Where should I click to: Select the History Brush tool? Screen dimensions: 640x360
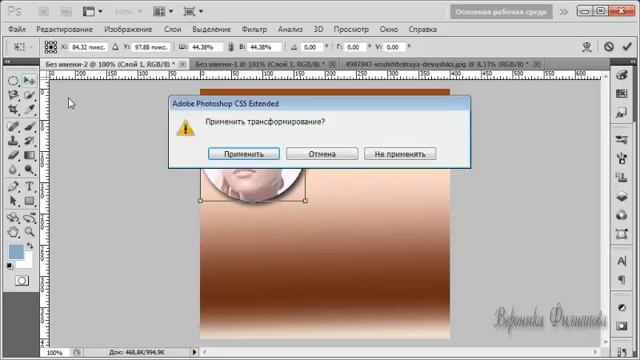point(29,141)
